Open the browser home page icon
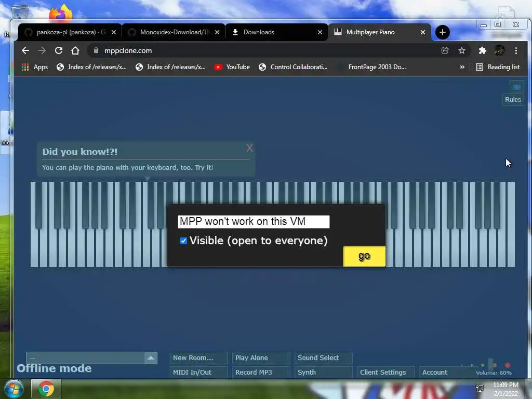 pyautogui.click(x=75, y=50)
